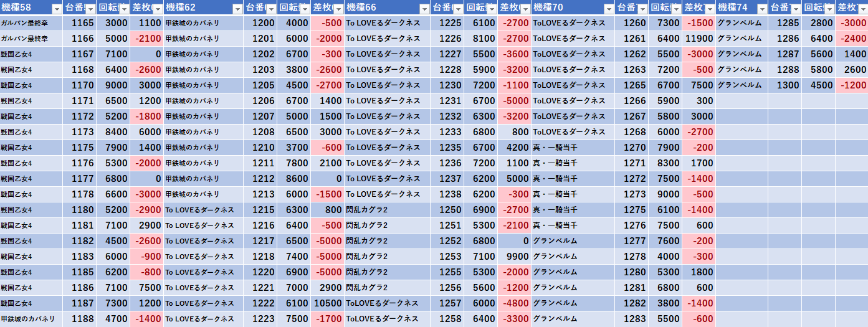Open the 台番 filter right of 機種66
This screenshot has height=327, width=868.
[457, 9]
